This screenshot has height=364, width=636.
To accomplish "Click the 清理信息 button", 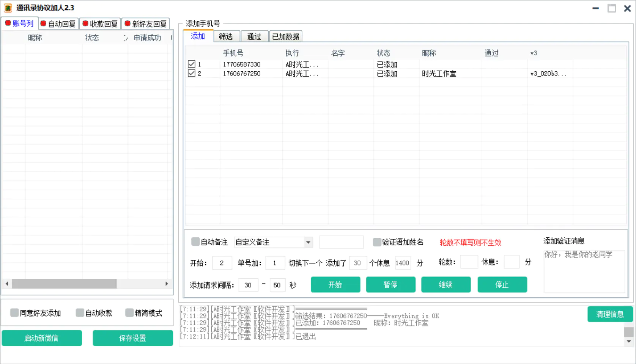I will click(x=609, y=314).
